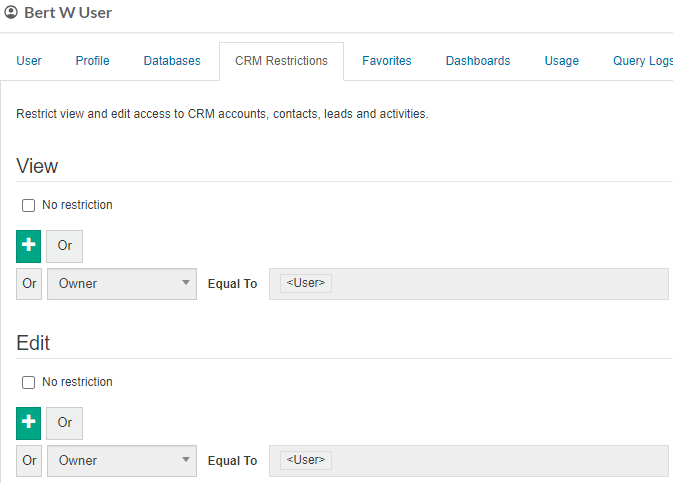Click the Or button beside Edit's plus button
Screen dimensions: 673x483
64,423
